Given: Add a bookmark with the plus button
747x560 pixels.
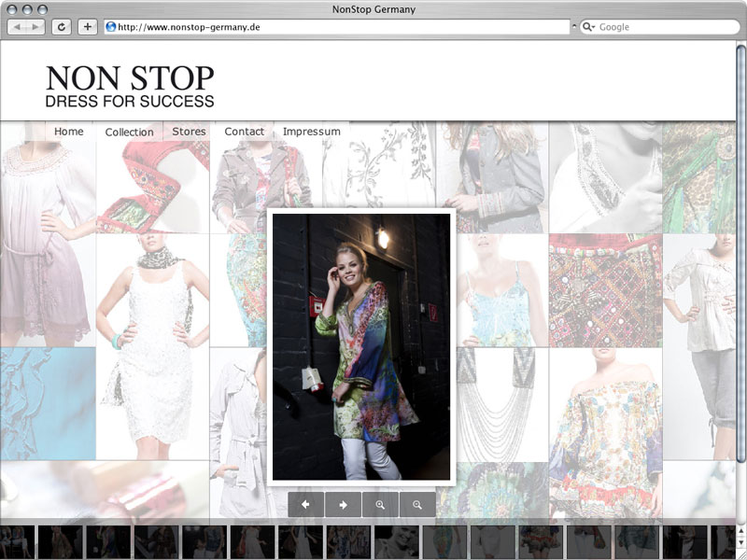Looking at the screenshot, I should tap(87, 27).
